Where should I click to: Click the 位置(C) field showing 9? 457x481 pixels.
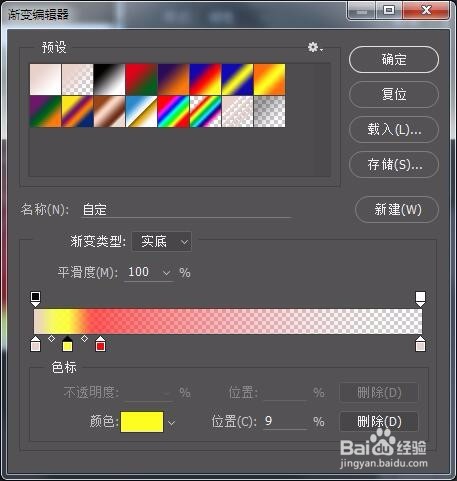click(x=285, y=421)
